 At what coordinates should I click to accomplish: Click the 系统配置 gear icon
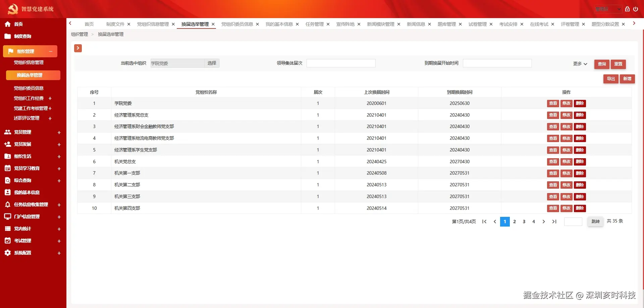7,253
